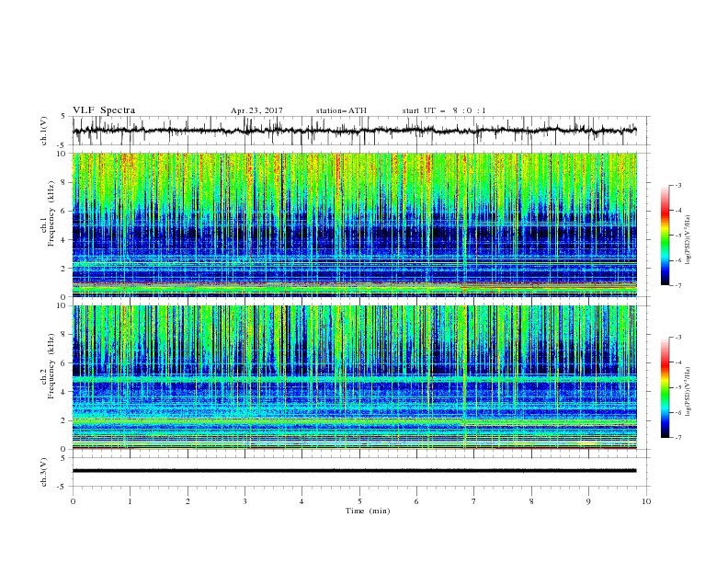Click time axis tick label "3"
Screen dimensions: 728x563
[x=245, y=501]
